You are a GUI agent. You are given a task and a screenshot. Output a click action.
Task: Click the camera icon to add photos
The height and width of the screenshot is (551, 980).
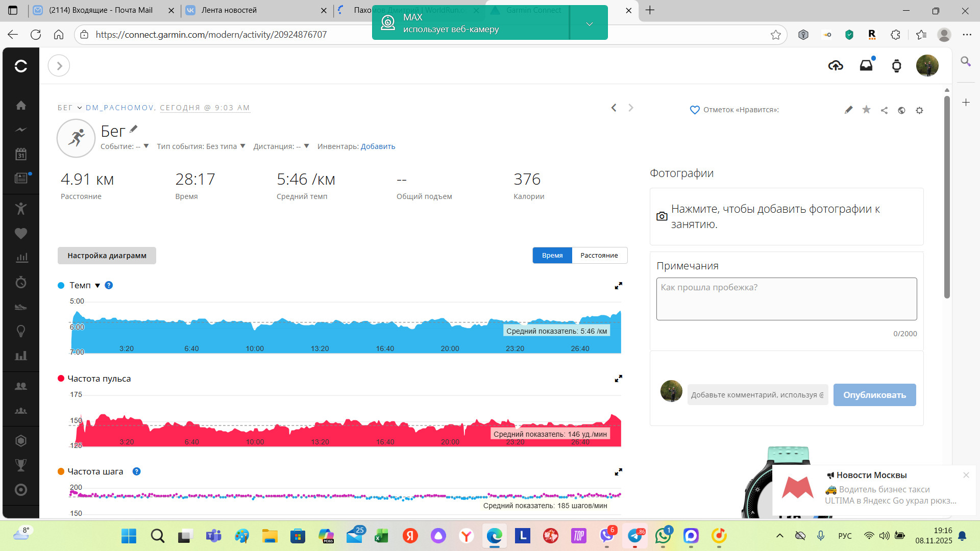click(x=661, y=216)
